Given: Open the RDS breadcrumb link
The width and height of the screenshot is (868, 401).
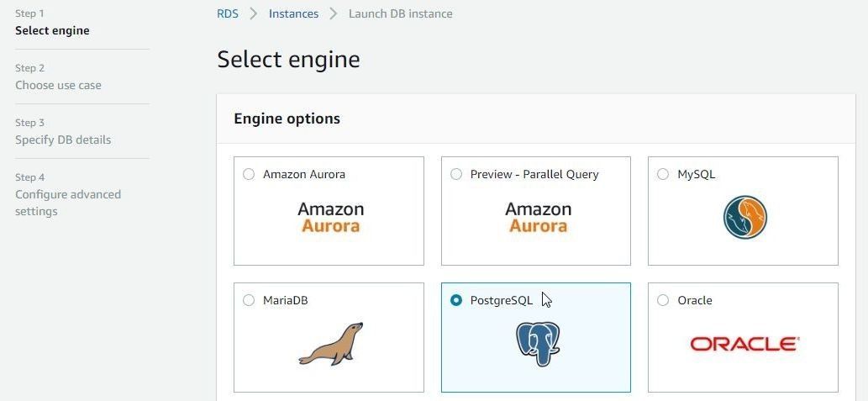Looking at the screenshot, I should [x=228, y=13].
